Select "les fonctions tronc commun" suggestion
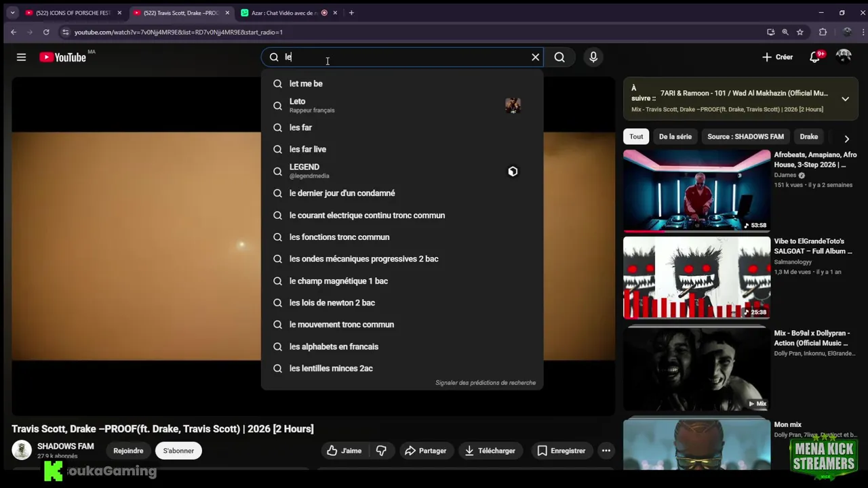 point(402,237)
